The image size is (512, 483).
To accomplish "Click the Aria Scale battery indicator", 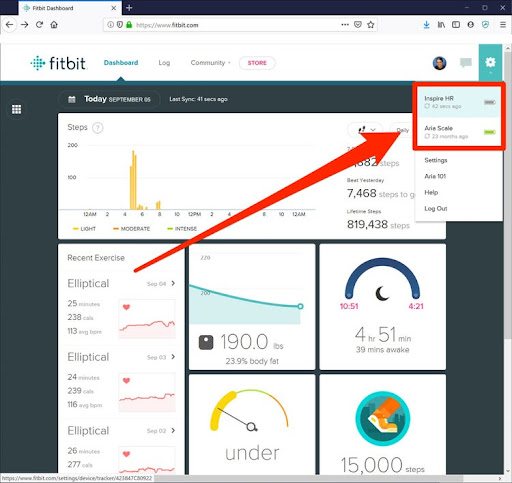I will [x=490, y=132].
